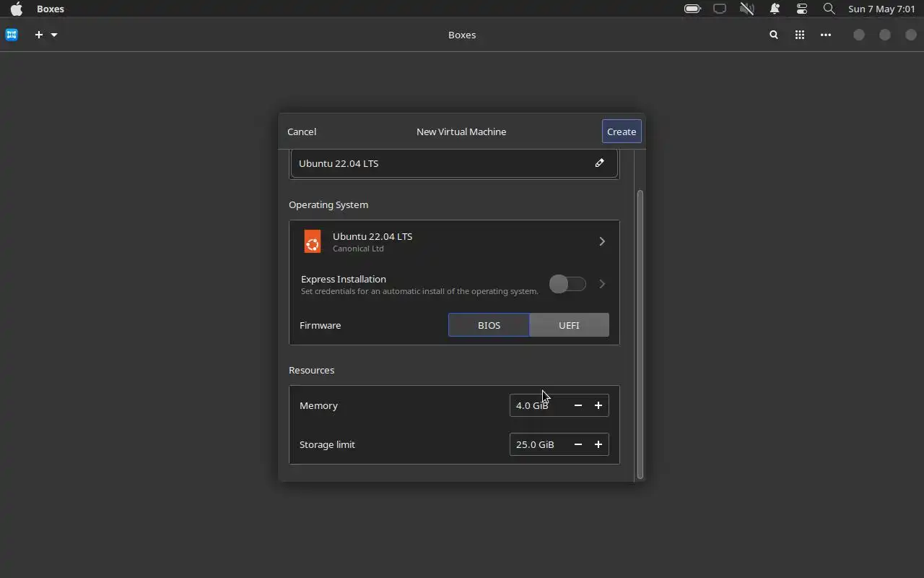Select UEFI firmware option
Viewport: 924px width, 578px height.
[569, 325]
